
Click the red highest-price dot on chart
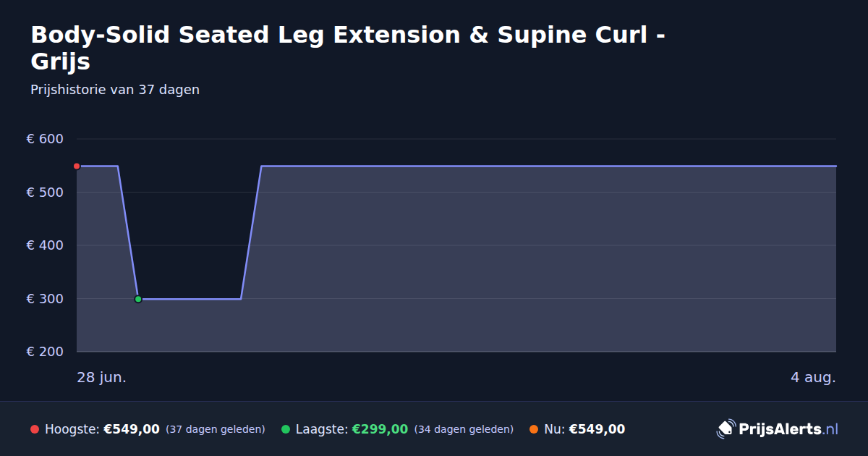[77, 166]
